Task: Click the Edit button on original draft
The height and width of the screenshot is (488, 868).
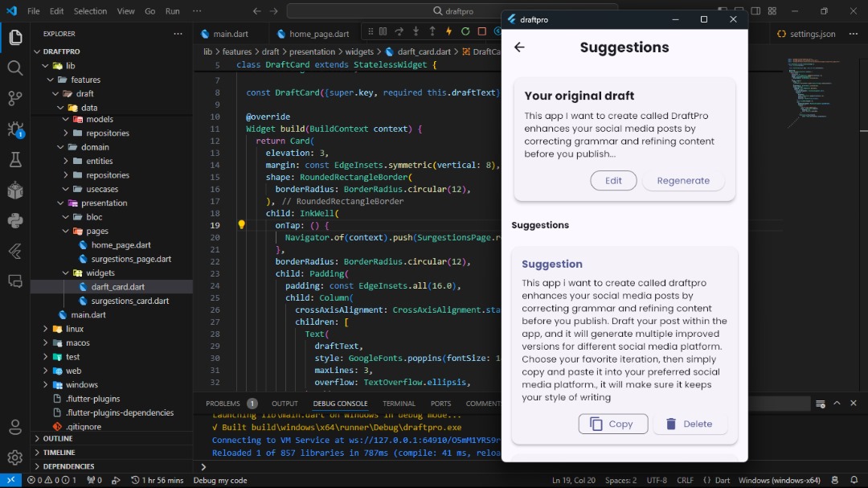Action: 613,181
